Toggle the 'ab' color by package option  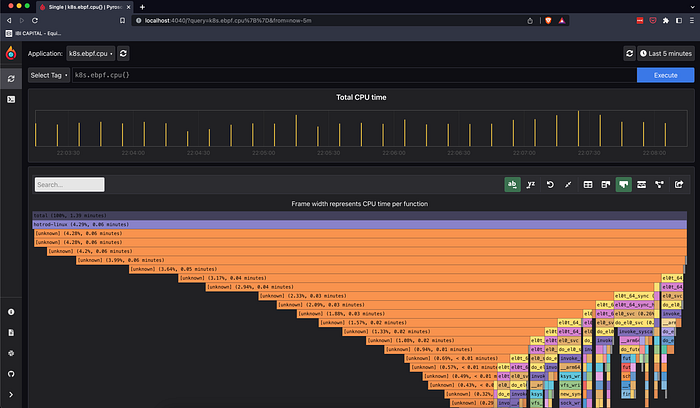tap(512, 184)
